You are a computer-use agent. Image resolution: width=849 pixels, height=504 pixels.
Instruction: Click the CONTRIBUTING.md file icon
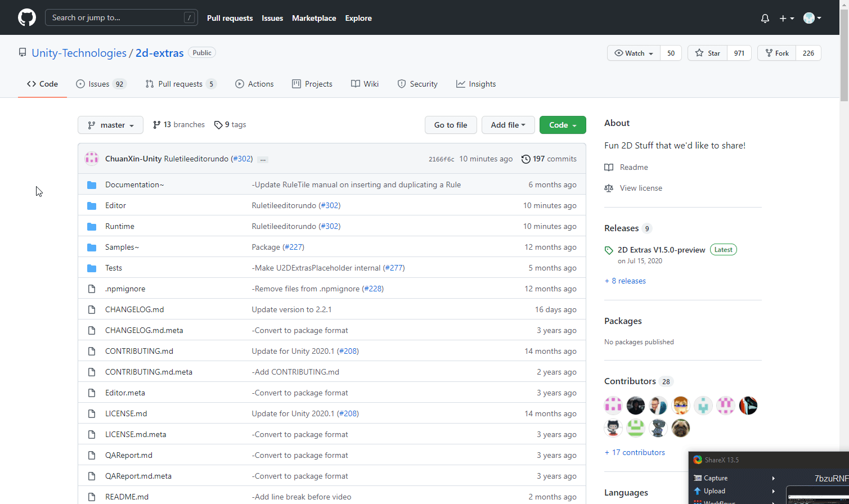(92, 351)
